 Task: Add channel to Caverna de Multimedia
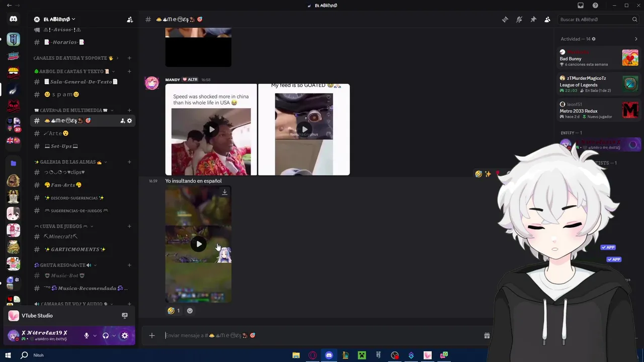click(129, 110)
